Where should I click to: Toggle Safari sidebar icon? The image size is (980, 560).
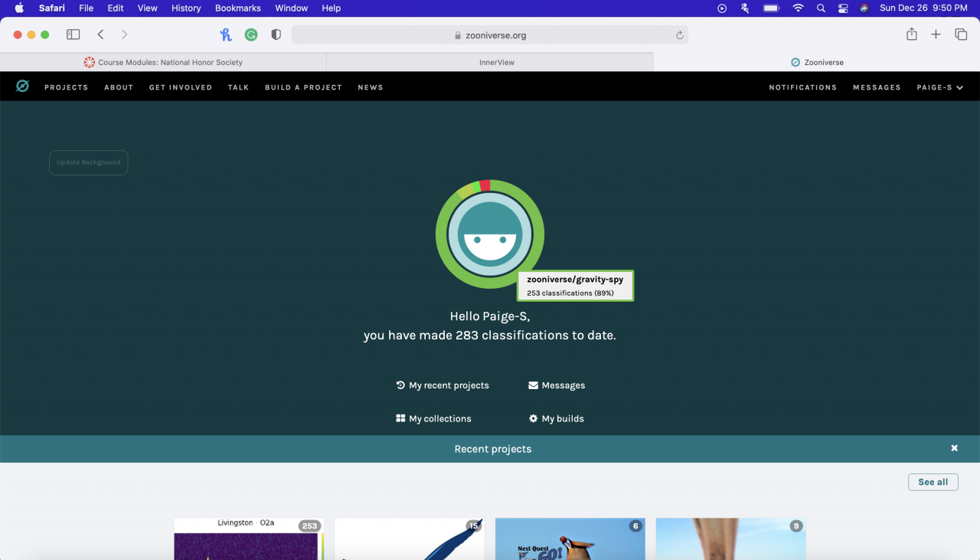pos(73,34)
